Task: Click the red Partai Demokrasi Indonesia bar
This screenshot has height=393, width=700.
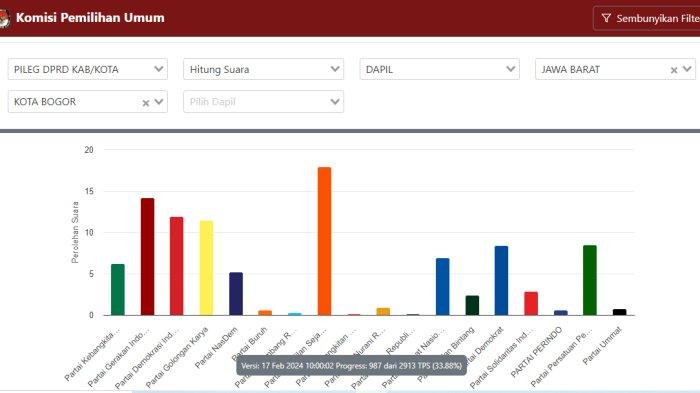Action: pyautogui.click(x=176, y=266)
